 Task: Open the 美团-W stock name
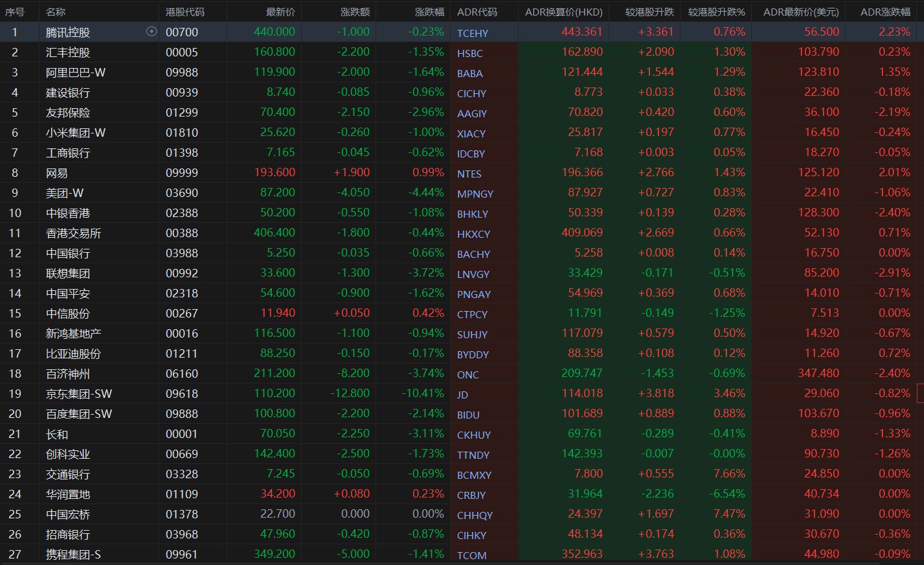pyautogui.click(x=65, y=193)
